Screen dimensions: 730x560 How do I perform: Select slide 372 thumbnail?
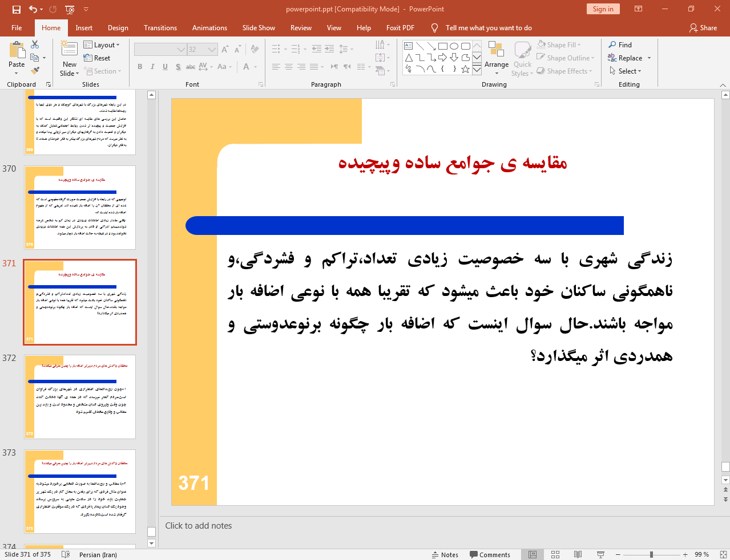tap(80, 397)
